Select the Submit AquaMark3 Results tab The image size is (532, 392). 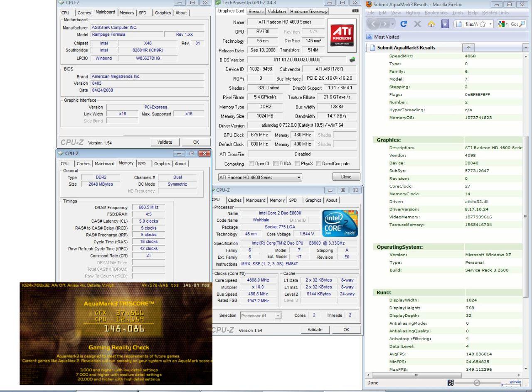point(414,48)
